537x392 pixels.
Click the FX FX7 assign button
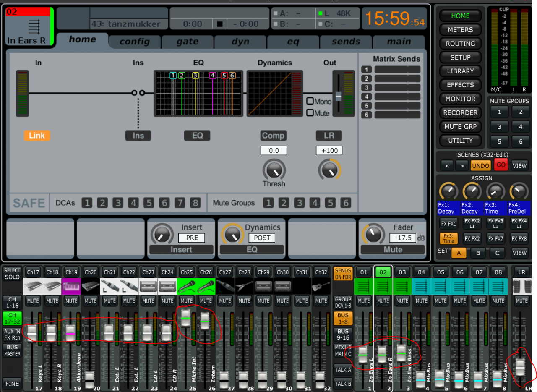495,239
